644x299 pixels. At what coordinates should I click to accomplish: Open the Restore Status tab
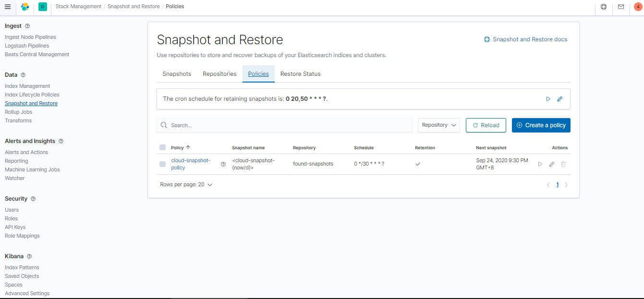[x=300, y=73]
